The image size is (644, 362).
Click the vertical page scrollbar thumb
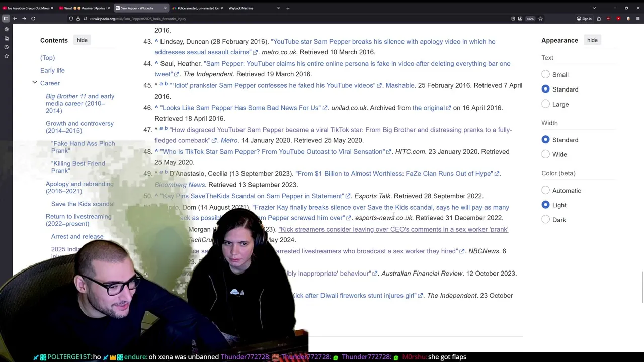(x=642, y=287)
